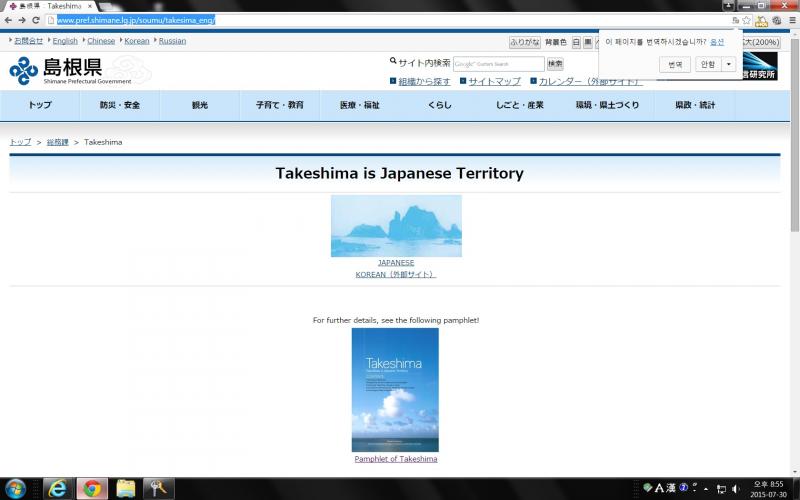Screen dimensions: 800x500
Task: Click the Korean language link
Action: point(136,41)
